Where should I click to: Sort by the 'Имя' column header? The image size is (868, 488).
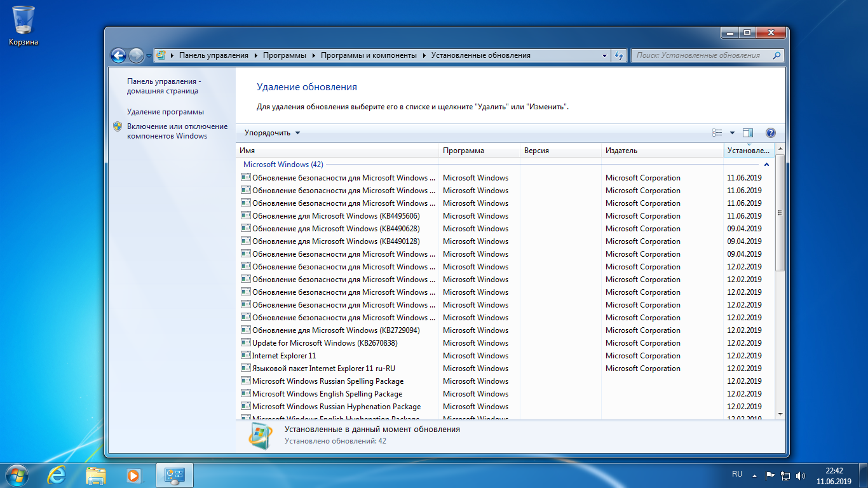pyautogui.click(x=337, y=151)
